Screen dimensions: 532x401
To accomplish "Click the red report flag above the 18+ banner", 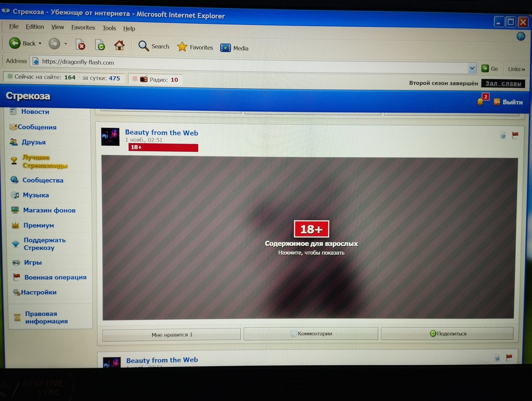I will tap(515, 136).
